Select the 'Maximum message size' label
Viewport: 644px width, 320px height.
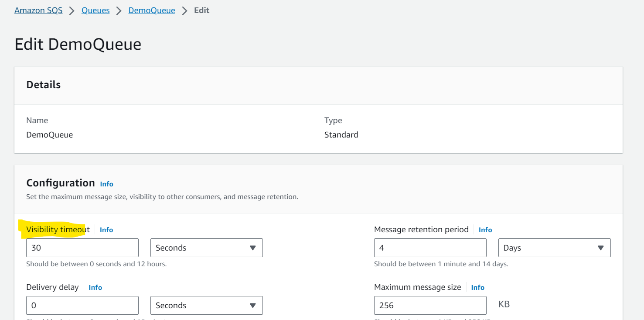[418, 287]
